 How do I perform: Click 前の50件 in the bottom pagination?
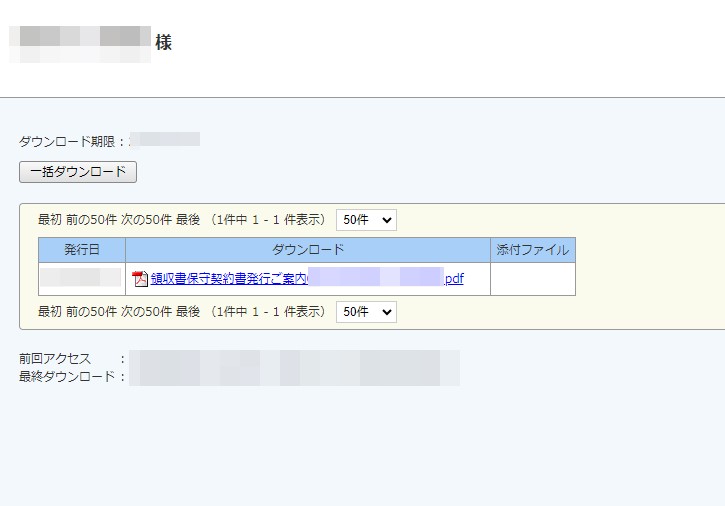coord(89,312)
